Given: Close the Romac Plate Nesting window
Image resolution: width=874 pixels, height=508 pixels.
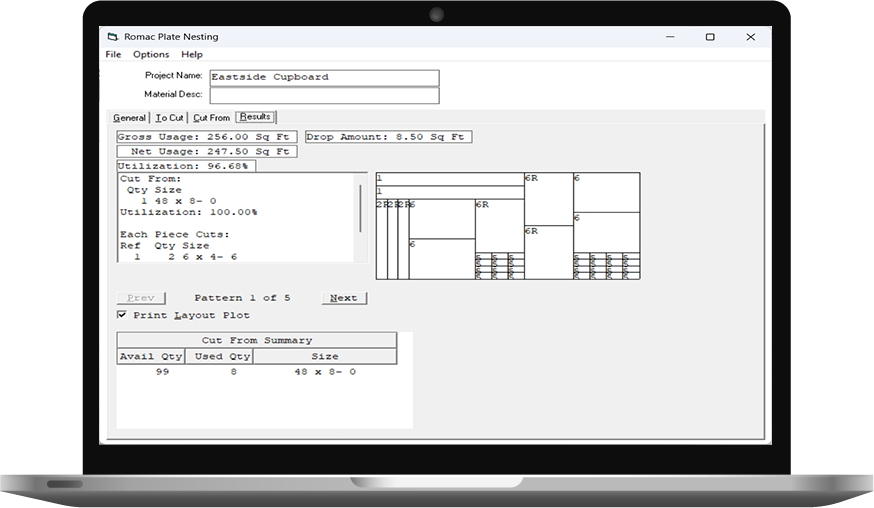Looking at the screenshot, I should (x=750, y=37).
